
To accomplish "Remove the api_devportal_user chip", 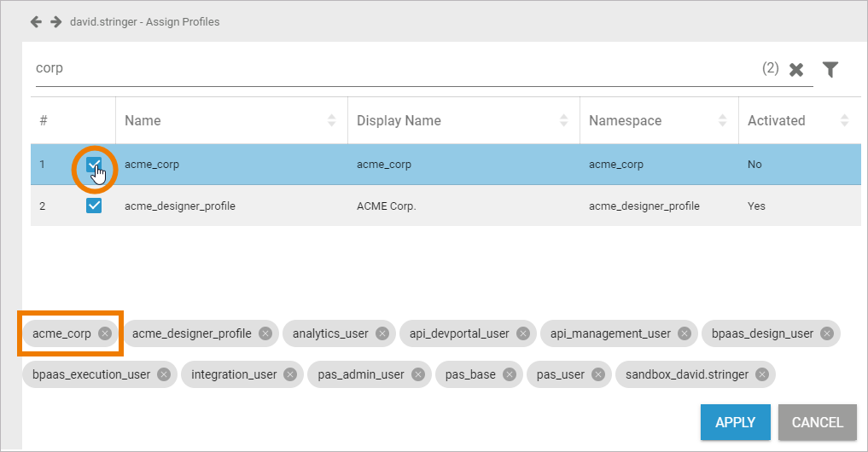I will (523, 333).
